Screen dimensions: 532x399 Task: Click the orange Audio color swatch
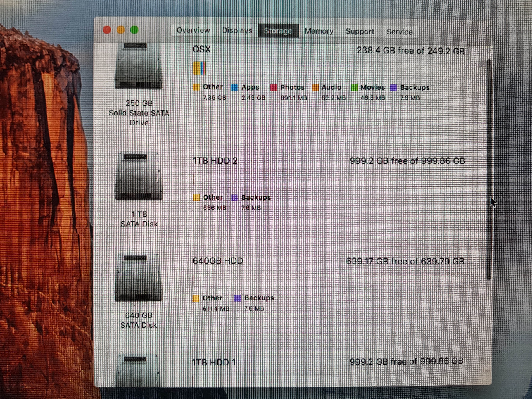(x=315, y=88)
